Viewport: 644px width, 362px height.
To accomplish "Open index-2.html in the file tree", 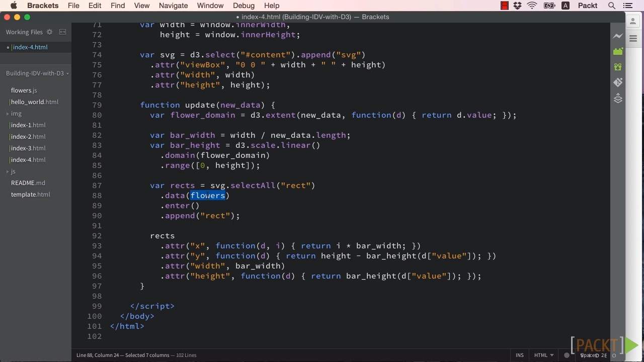I will pos(28,137).
